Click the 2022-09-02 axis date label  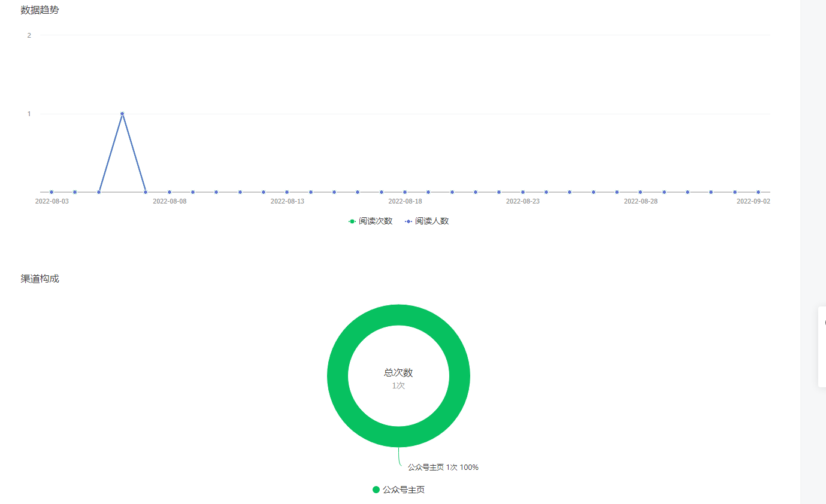click(754, 201)
